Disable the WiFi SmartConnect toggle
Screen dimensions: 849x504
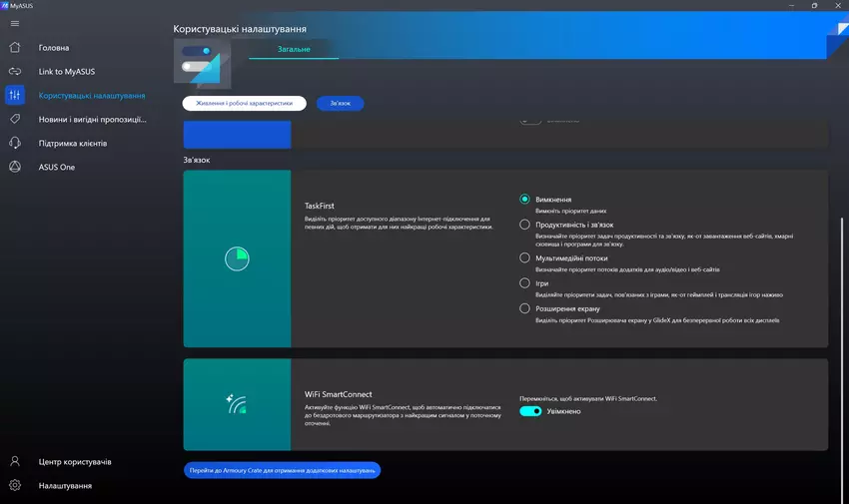530,411
